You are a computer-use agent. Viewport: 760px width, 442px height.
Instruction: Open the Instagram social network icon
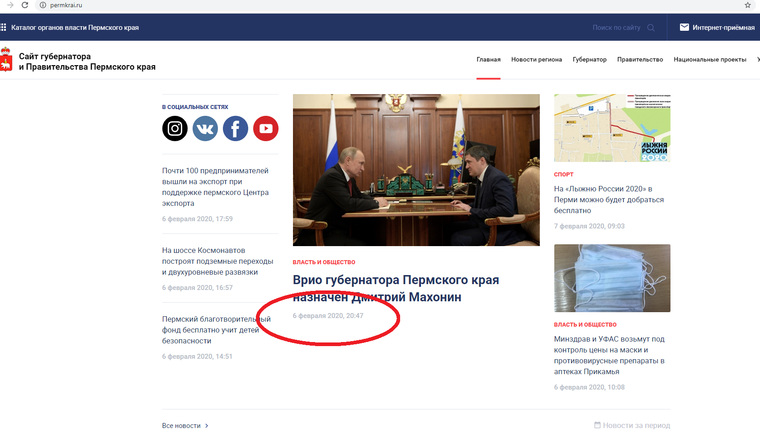pos(174,128)
